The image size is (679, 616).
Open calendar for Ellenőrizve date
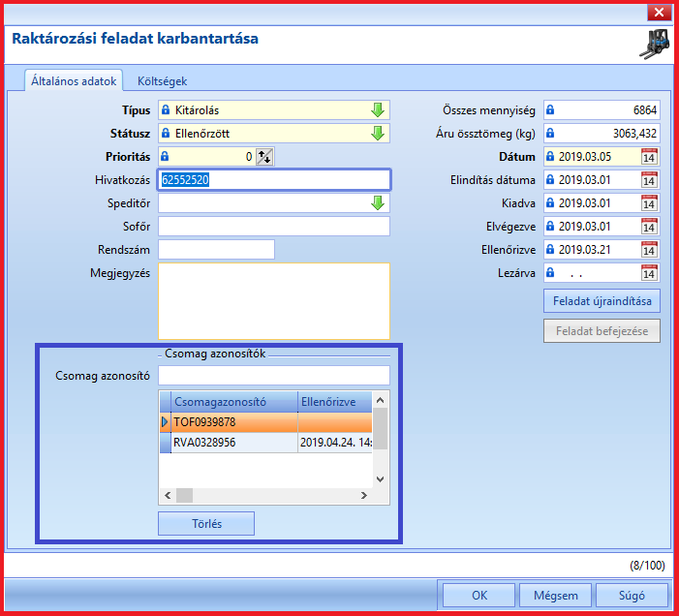tap(648, 250)
